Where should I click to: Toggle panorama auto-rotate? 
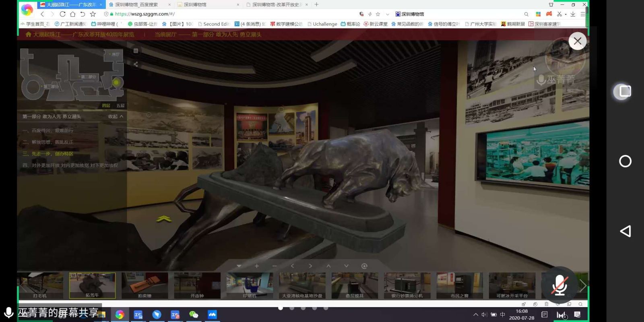pyautogui.click(x=364, y=266)
